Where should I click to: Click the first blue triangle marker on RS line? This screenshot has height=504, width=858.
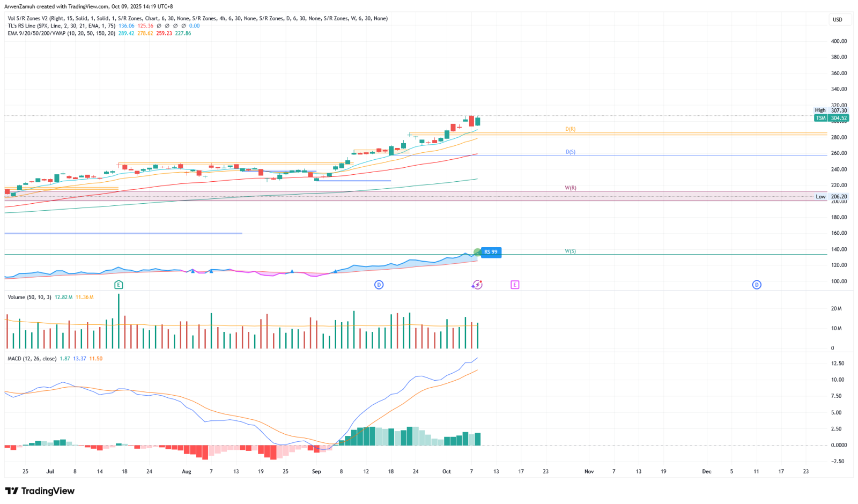[193, 271]
